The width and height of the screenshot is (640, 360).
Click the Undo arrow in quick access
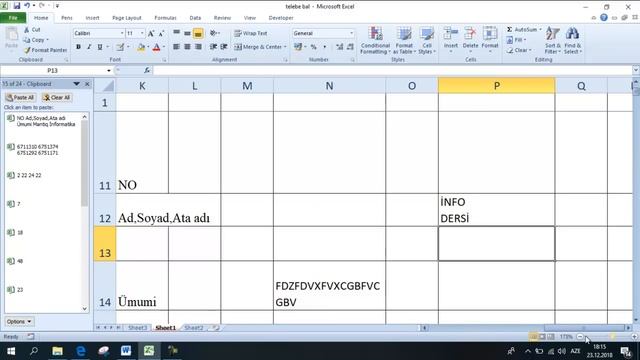(x=27, y=6)
